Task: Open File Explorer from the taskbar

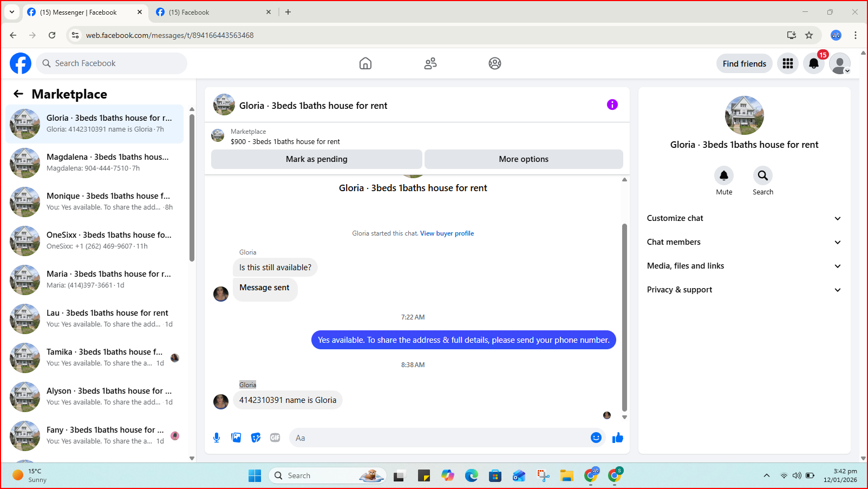Action: click(x=567, y=475)
